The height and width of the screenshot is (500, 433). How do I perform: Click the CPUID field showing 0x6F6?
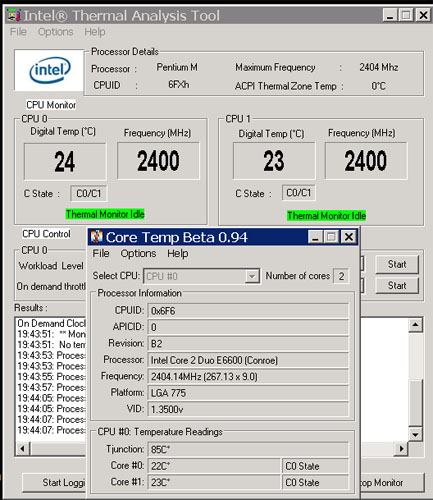click(248, 311)
